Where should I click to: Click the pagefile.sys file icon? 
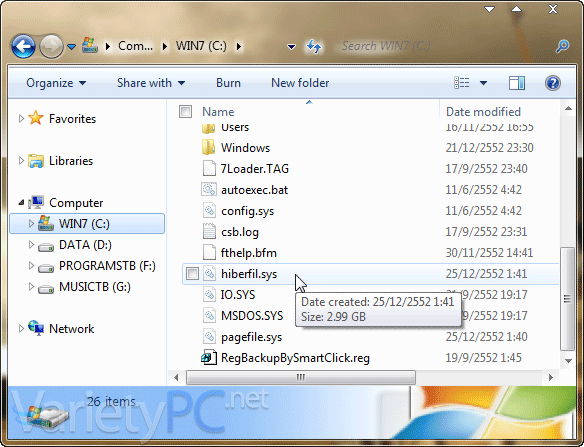tap(209, 336)
